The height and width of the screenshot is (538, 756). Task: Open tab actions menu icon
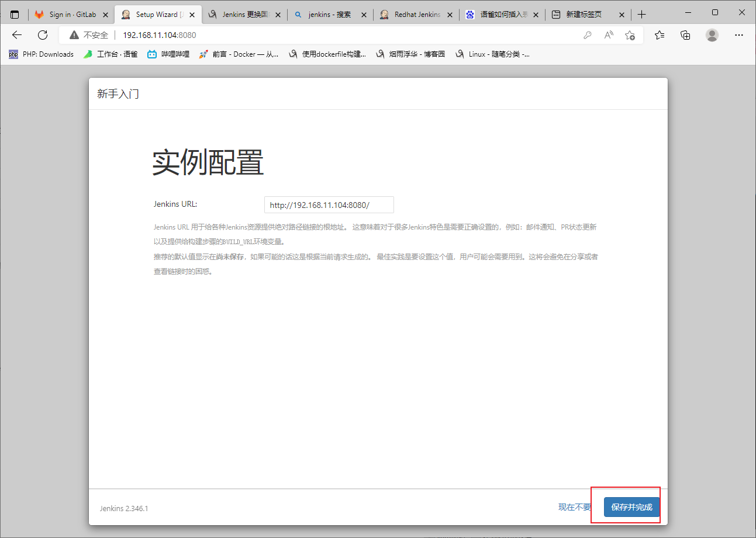pos(15,15)
